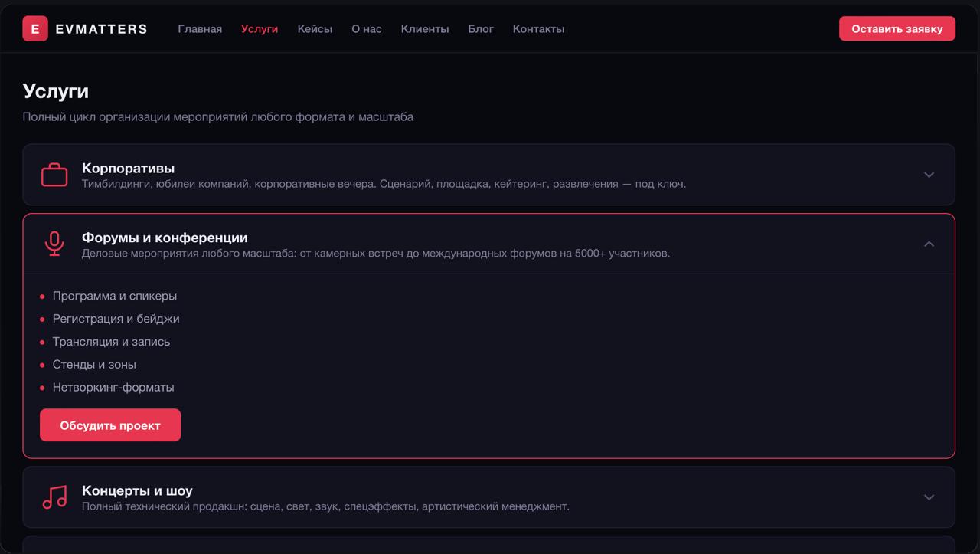Expand the Корпоративы section chevron
The width and height of the screenshot is (980, 554).
coord(929,175)
